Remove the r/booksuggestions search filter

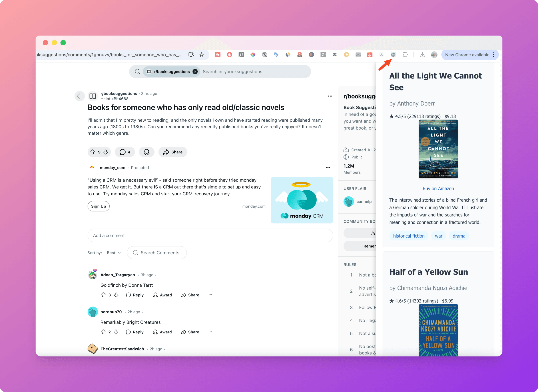point(195,72)
